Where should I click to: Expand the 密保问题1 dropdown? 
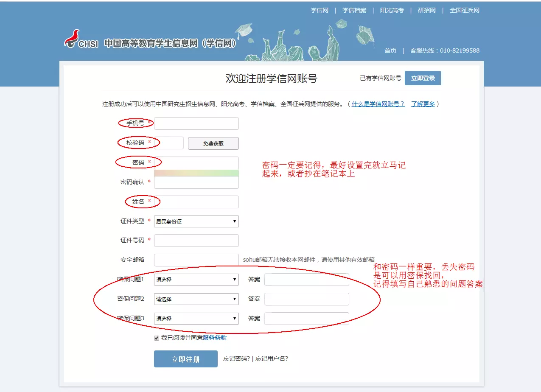point(196,280)
